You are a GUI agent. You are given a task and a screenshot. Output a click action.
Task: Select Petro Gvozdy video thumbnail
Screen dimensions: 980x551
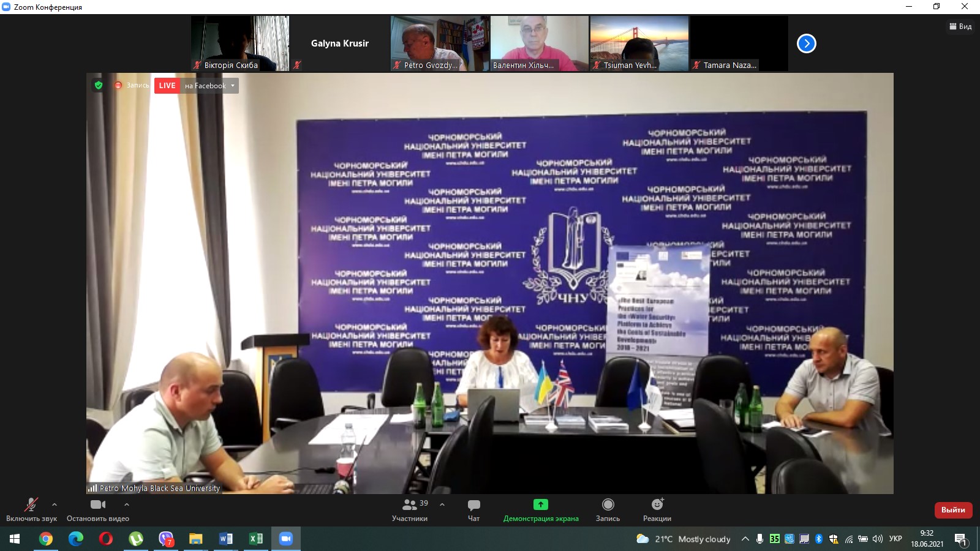coord(440,43)
